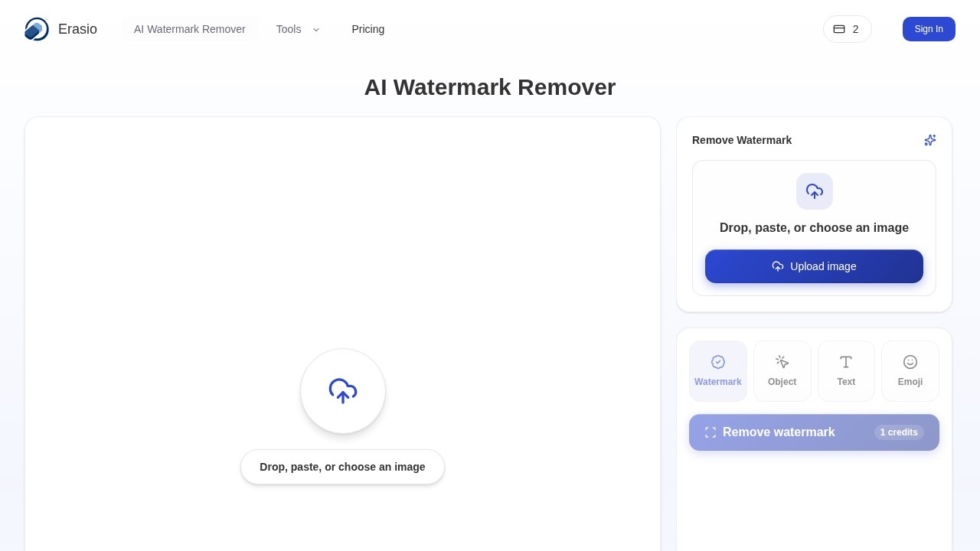Open the credits balance showing 2
The image size is (980, 551).
click(x=847, y=29)
